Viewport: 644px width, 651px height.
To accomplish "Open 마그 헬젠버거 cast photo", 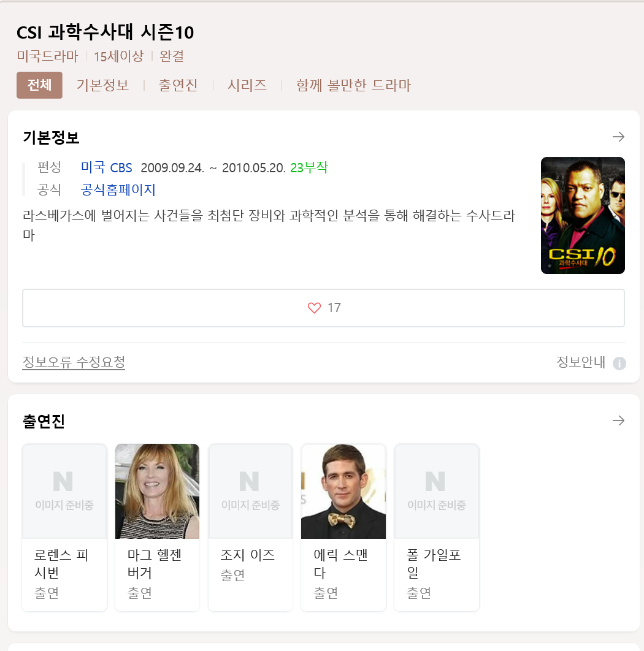I will pos(157,491).
